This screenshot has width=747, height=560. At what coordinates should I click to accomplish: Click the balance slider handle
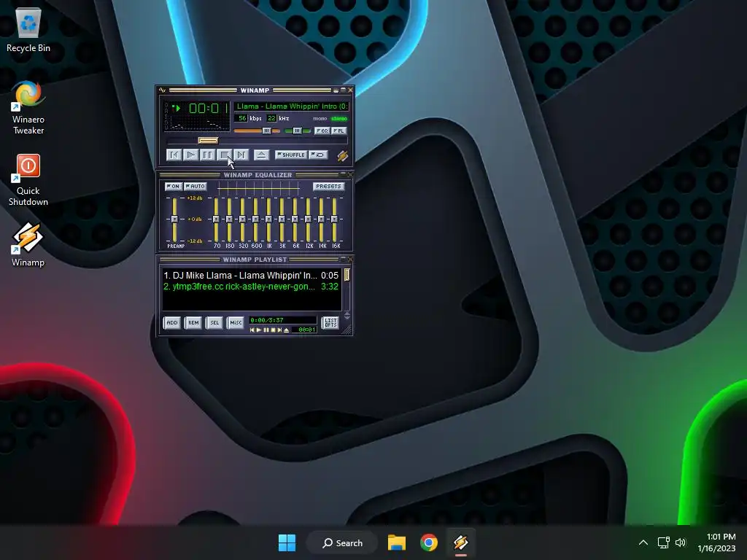[x=298, y=131]
